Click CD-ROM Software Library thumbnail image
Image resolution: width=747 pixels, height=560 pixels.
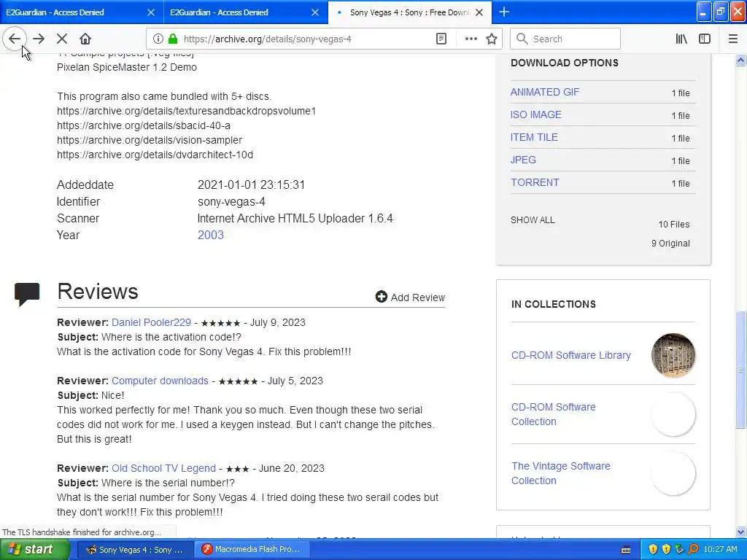pos(673,355)
